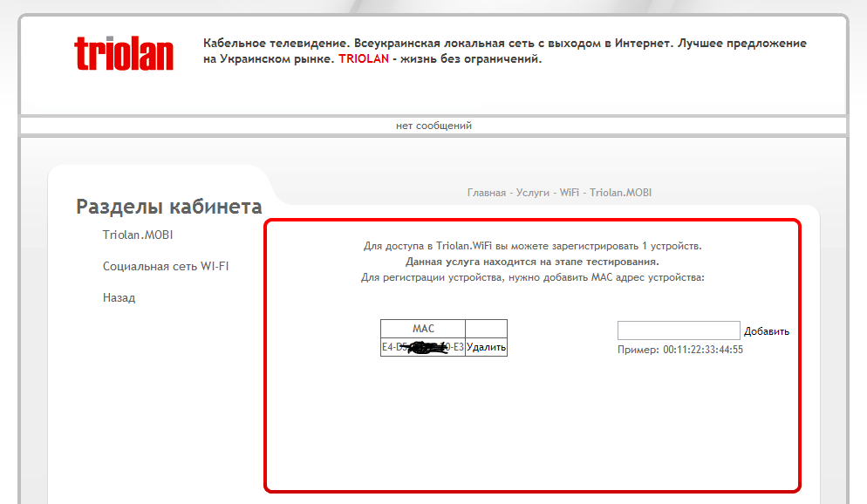The width and height of the screenshot is (867, 504).
Task: Click the line Для регистрации устройства
Action: (x=532, y=277)
